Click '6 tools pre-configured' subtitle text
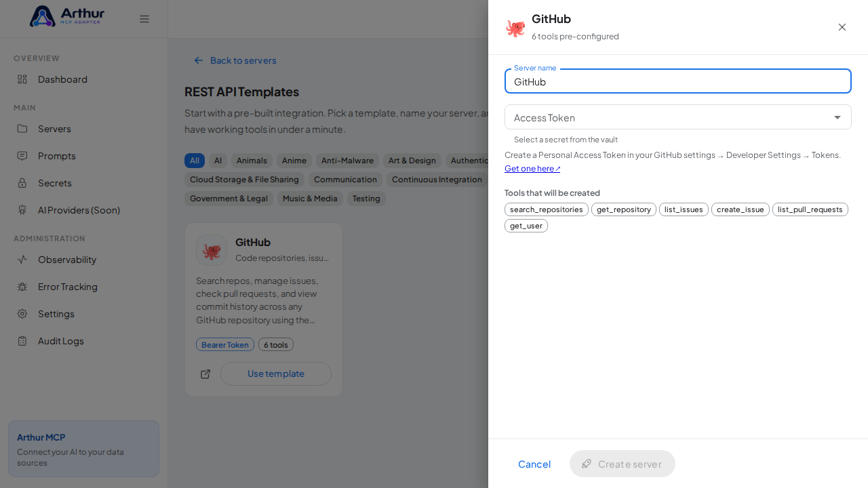This screenshot has height=488, width=868. click(x=575, y=37)
